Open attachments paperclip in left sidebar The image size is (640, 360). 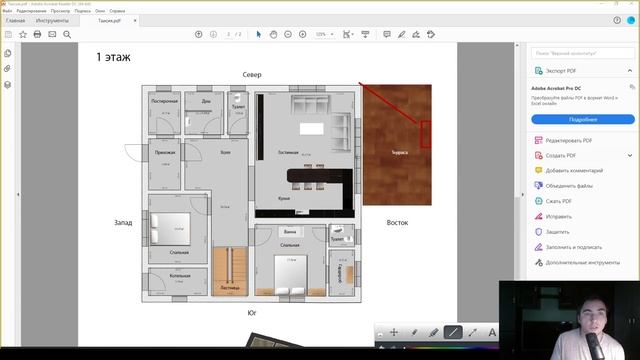[x=7, y=69]
